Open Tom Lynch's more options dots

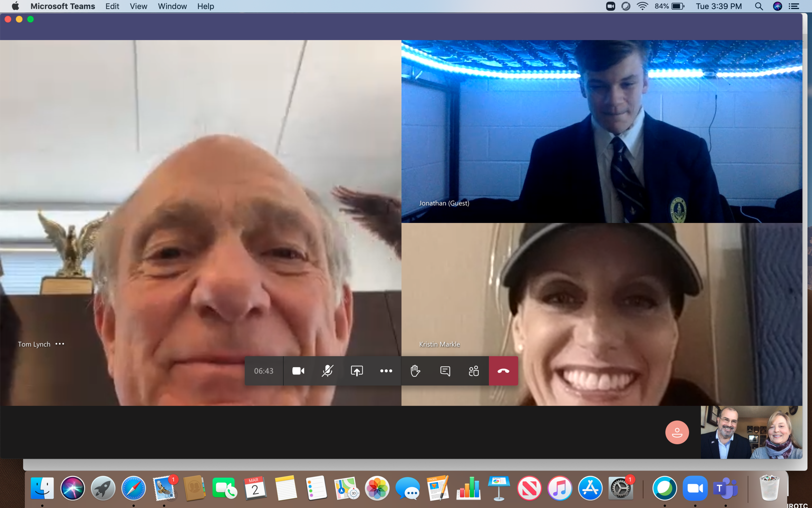tap(60, 344)
